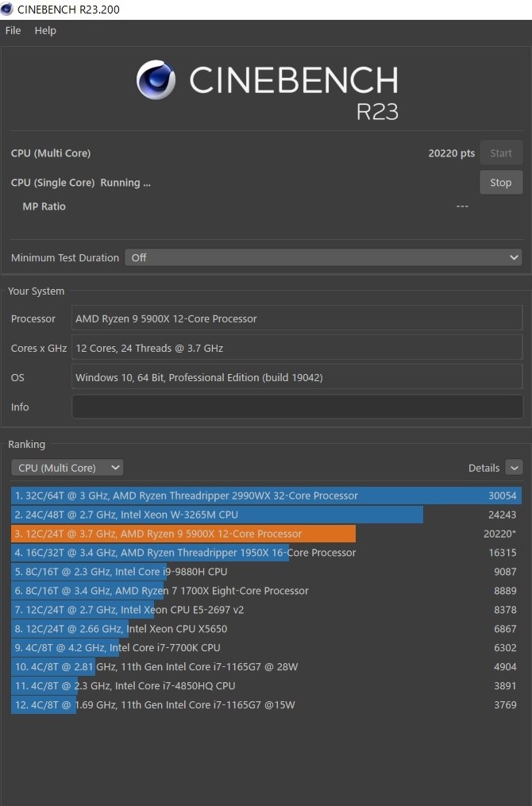Click the Cinebench R23 sphere logo
The height and width of the screenshot is (806, 532).
coord(156,79)
